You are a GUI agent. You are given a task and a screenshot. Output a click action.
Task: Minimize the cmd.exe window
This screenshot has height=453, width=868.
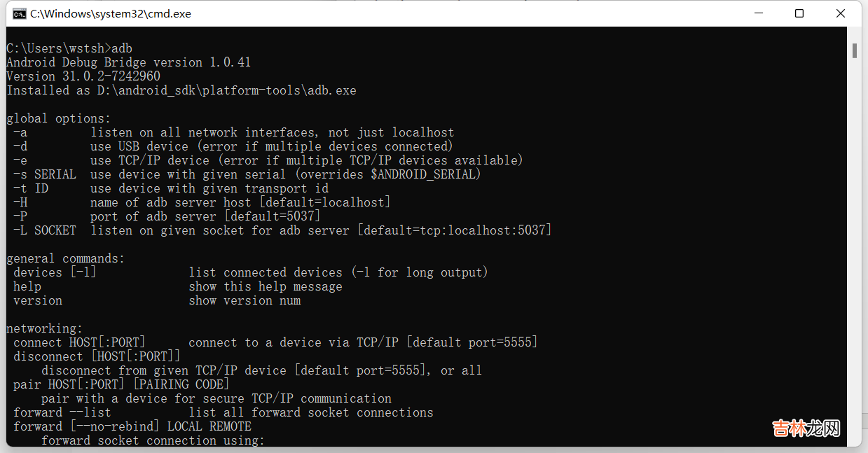(x=757, y=13)
